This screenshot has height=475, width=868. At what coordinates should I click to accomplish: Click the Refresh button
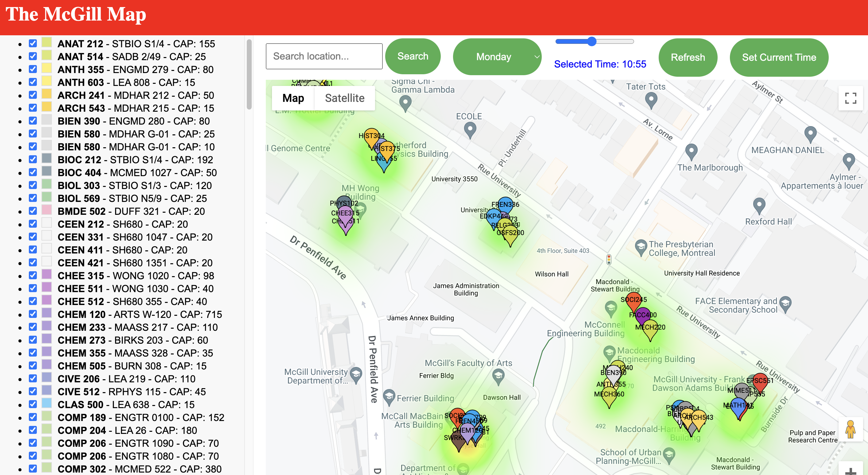tap(688, 57)
